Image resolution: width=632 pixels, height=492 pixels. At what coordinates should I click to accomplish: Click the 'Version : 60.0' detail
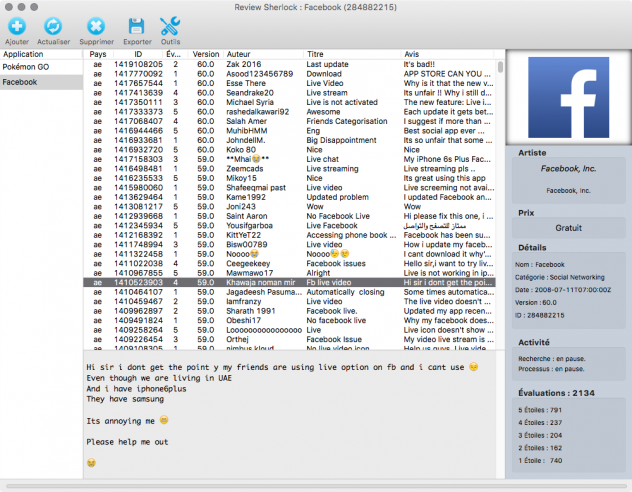[x=536, y=303]
